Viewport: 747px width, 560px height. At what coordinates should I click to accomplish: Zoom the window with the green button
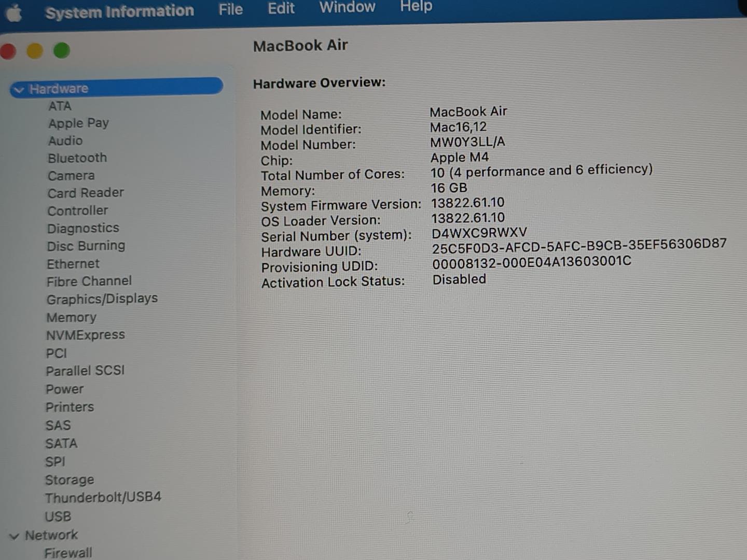point(62,50)
